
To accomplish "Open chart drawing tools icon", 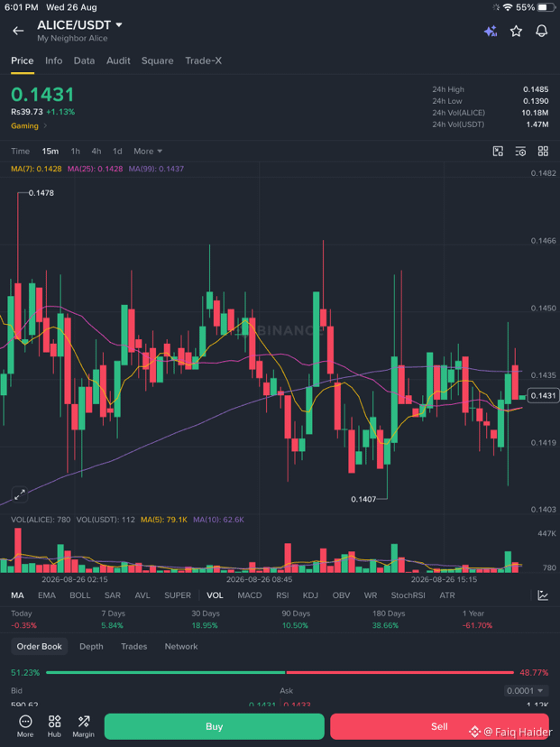I will tap(498, 152).
